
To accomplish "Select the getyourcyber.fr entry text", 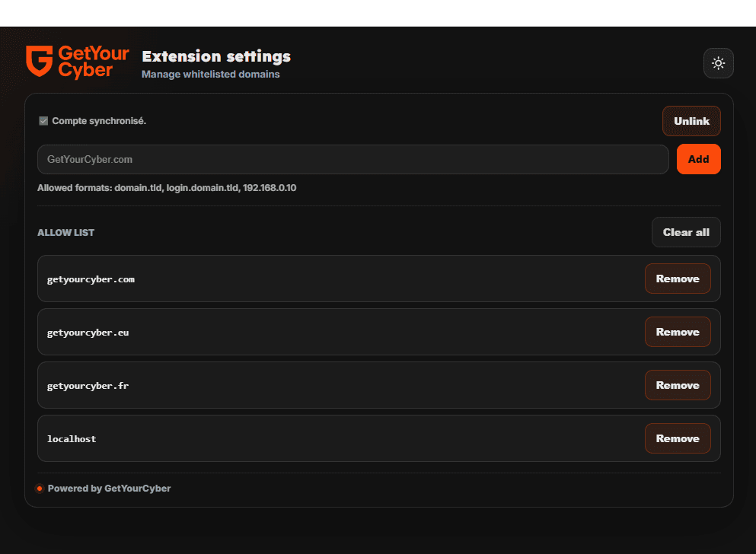I will tap(88, 386).
